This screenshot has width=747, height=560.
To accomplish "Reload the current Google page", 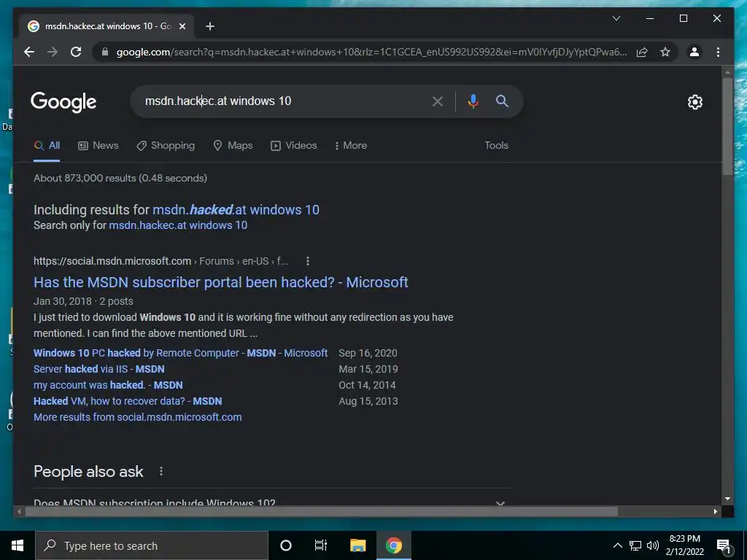I will point(76,52).
